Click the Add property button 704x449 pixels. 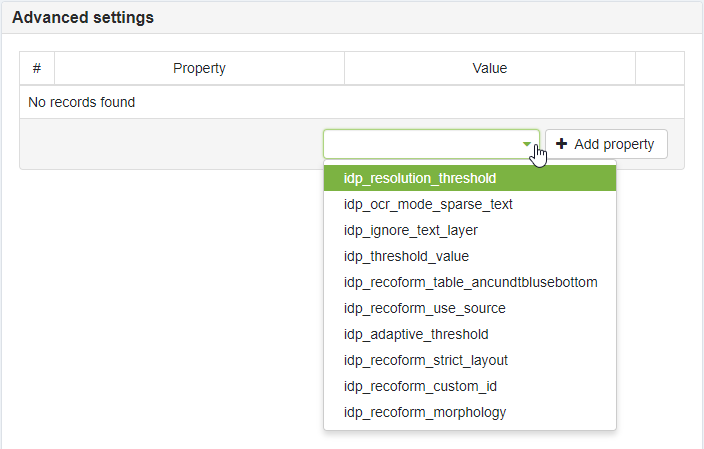point(606,144)
